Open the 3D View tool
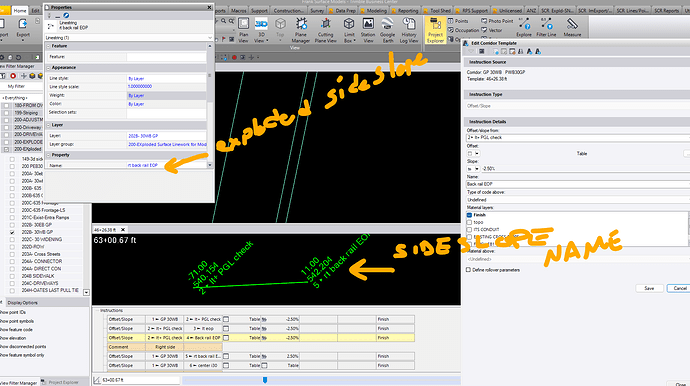Screen dimensions: 690x386 tap(261, 30)
